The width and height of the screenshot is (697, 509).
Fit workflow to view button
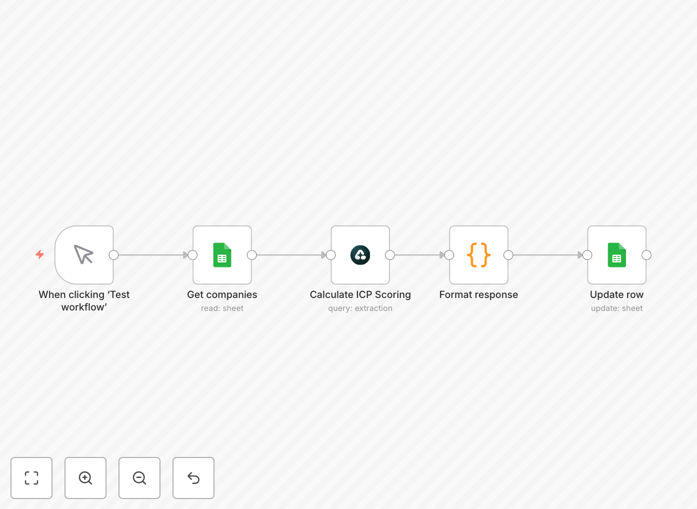pyautogui.click(x=32, y=478)
